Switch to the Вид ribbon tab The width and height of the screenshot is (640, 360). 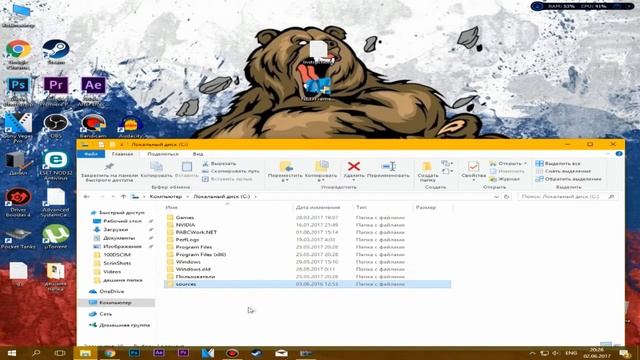pyautogui.click(x=198, y=154)
